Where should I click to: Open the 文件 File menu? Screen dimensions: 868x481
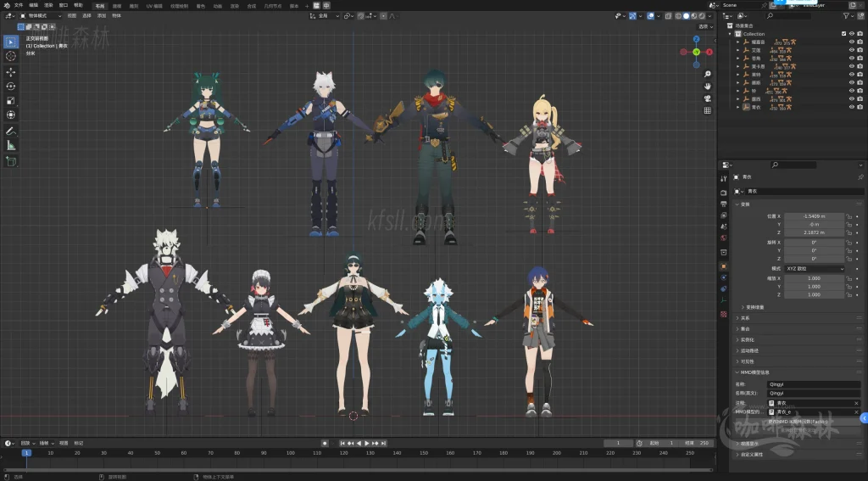tap(19, 5)
